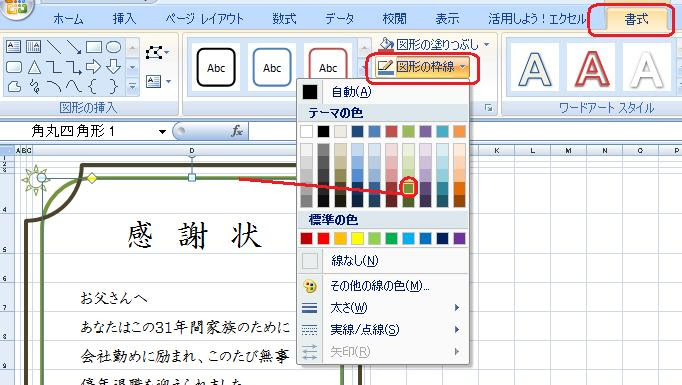This screenshot has width=682, height=385.
Task: Select column header K
Action: point(497,151)
